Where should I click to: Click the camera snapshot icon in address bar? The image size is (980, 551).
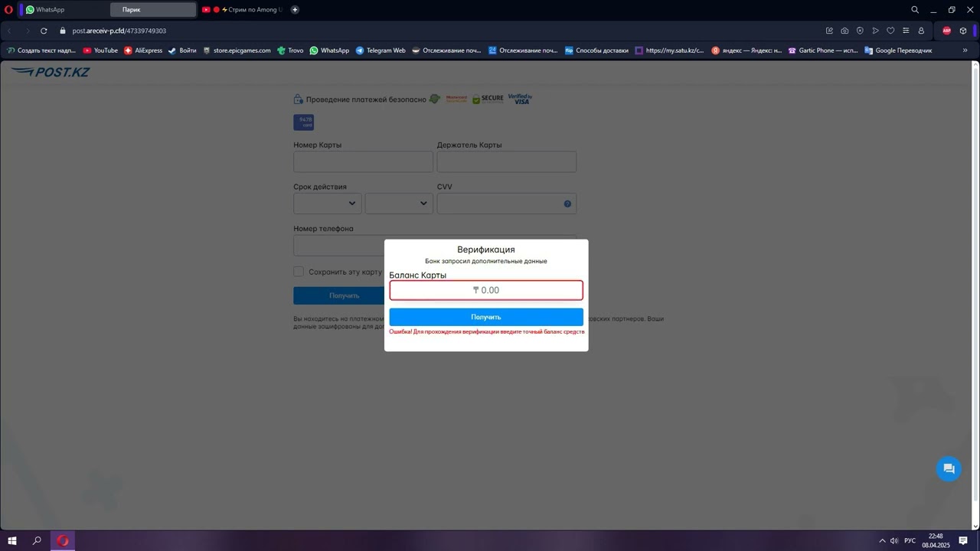click(844, 31)
